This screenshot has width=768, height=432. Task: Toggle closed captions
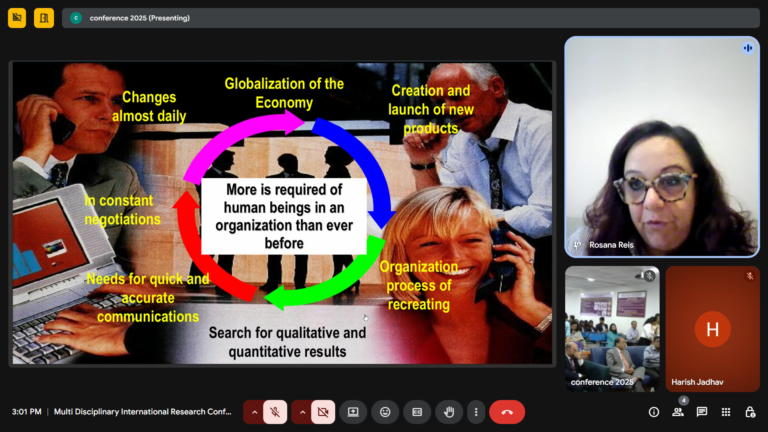(x=417, y=412)
